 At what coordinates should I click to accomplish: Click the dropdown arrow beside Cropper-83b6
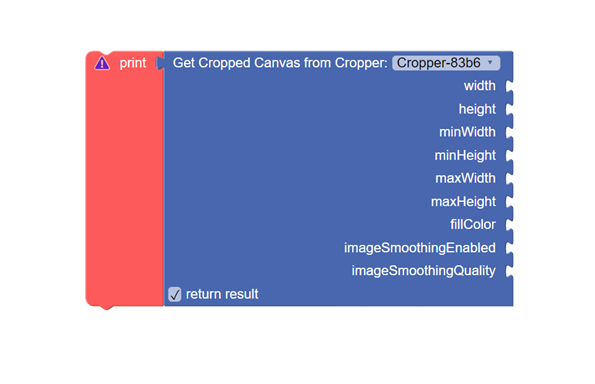point(490,62)
